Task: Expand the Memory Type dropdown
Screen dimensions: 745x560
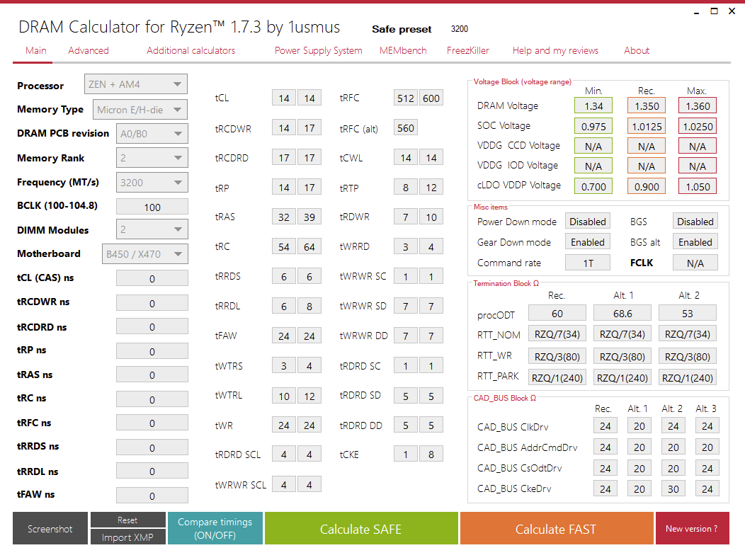Action: coord(140,109)
